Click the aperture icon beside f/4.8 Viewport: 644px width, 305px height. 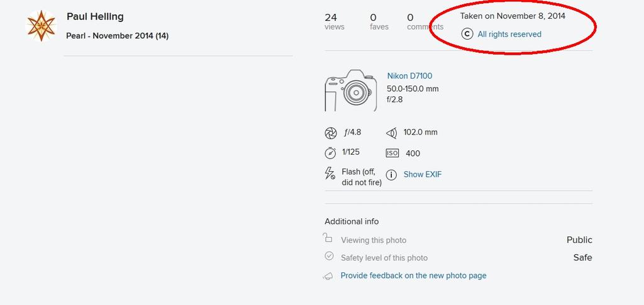[331, 133]
